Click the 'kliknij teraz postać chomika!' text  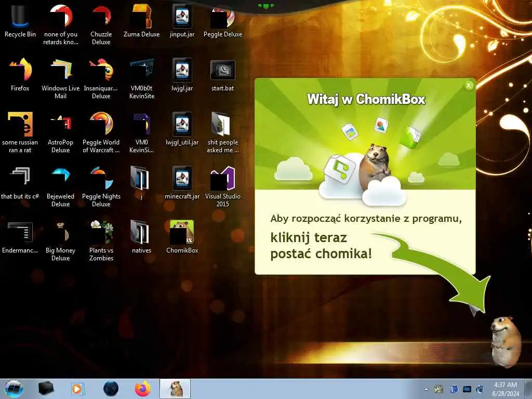coord(321,245)
